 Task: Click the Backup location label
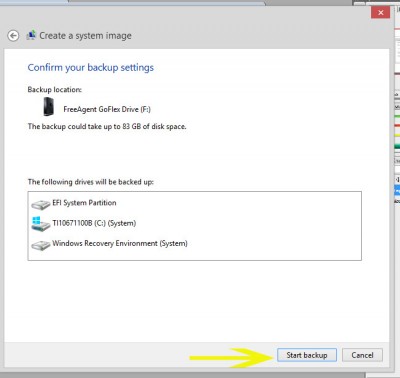[x=55, y=90]
